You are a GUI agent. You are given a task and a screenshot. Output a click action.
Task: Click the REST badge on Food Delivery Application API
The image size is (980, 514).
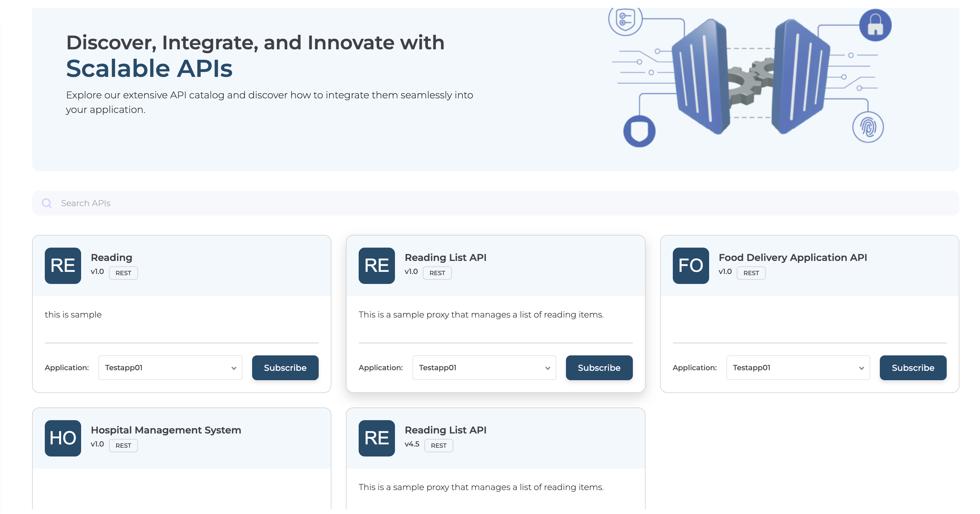[751, 273]
